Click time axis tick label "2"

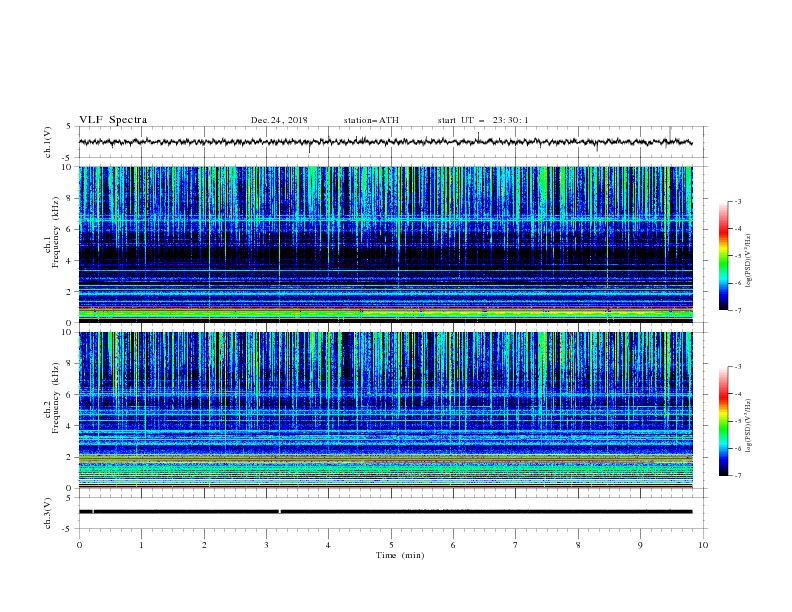pyautogui.click(x=204, y=545)
